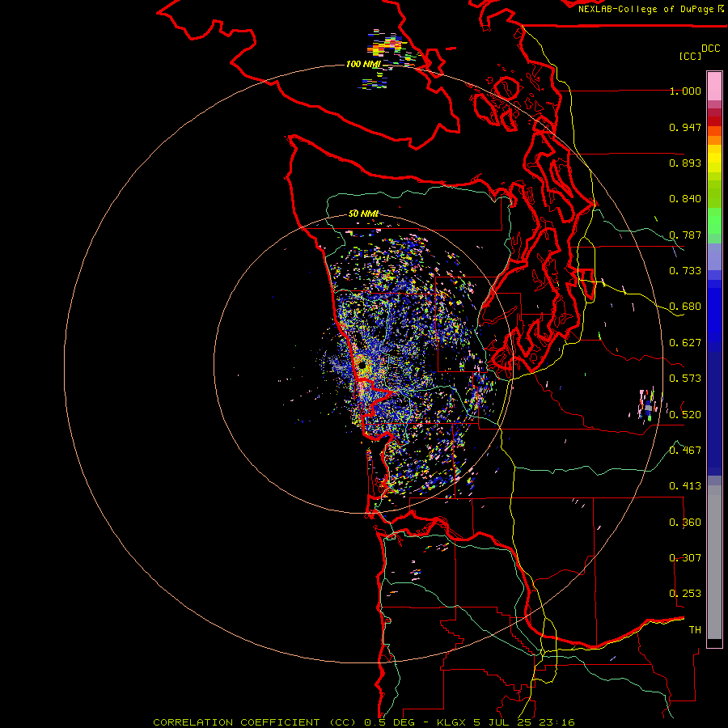Select the 0.947 color scale value
The width and height of the screenshot is (728, 728).
685,127
